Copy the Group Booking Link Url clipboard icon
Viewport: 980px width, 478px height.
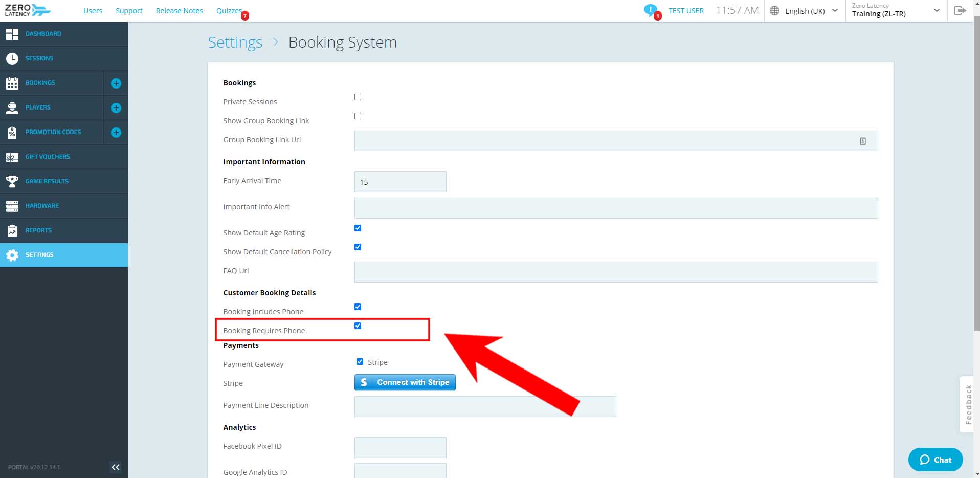pos(863,141)
